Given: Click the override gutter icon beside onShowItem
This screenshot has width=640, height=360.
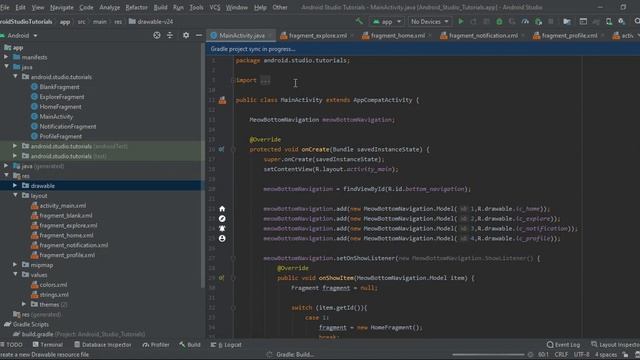Looking at the screenshot, I should pyautogui.click(x=221, y=278).
